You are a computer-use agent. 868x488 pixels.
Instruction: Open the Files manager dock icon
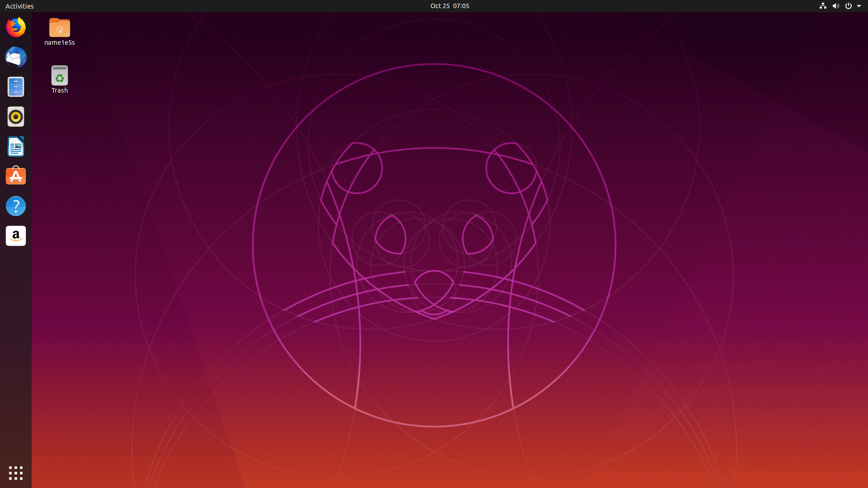(x=16, y=87)
